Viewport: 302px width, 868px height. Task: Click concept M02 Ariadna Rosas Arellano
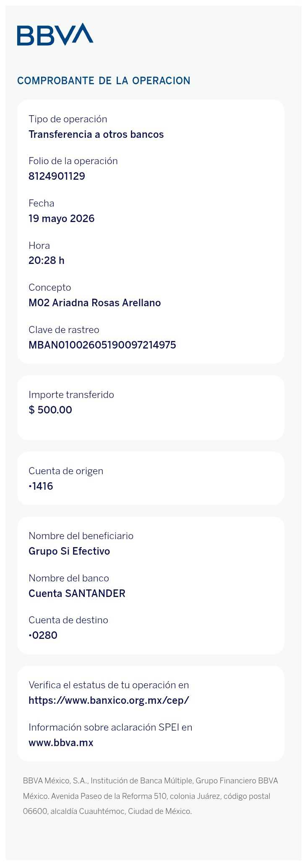click(95, 302)
